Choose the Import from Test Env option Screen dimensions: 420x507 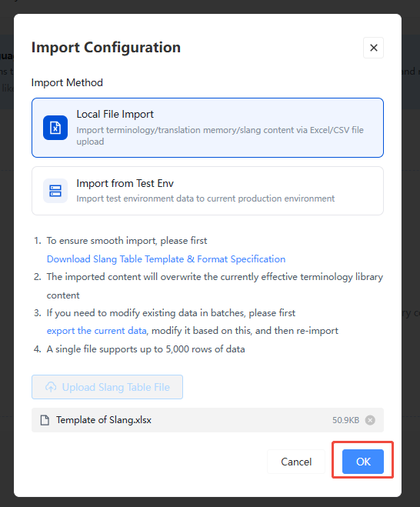pyautogui.click(x=208, y=191)
